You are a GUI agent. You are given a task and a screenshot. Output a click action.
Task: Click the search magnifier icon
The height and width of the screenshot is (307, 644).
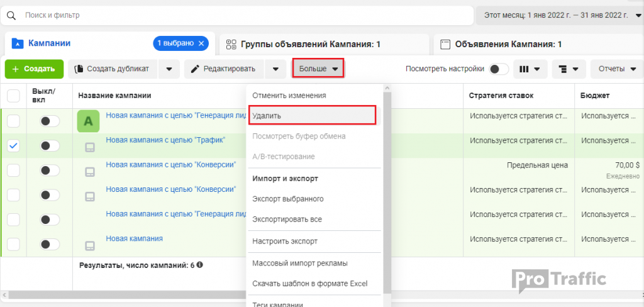[x=11, y=16]
